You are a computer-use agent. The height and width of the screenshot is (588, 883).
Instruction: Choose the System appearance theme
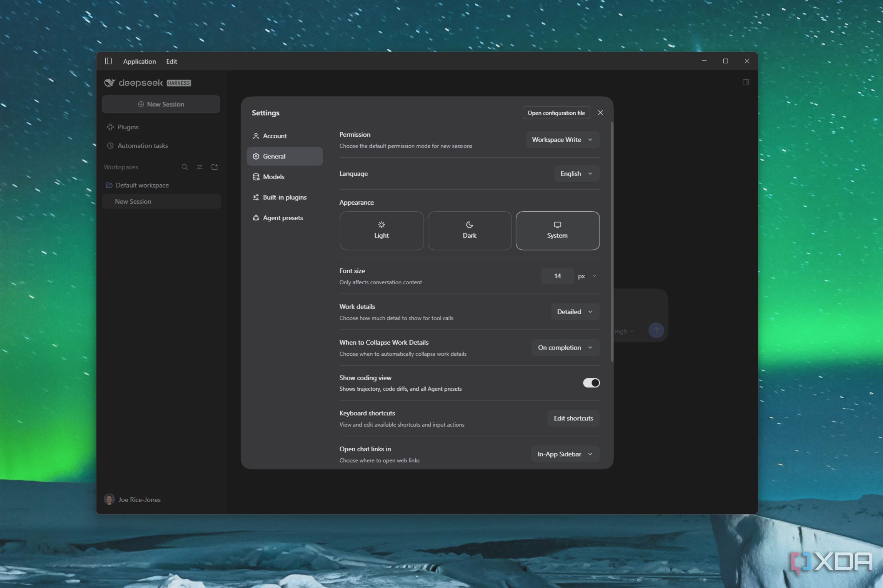pyautogui.click(x=557, y=230)
